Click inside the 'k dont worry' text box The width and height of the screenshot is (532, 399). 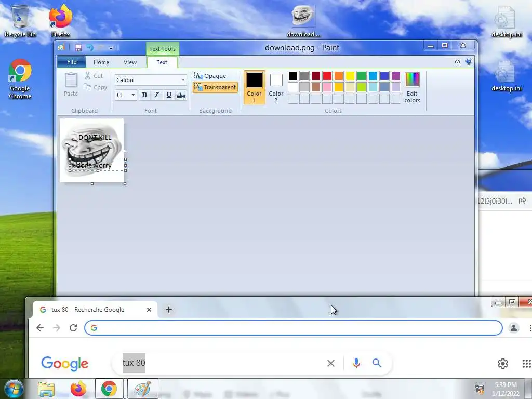point(98,165)
